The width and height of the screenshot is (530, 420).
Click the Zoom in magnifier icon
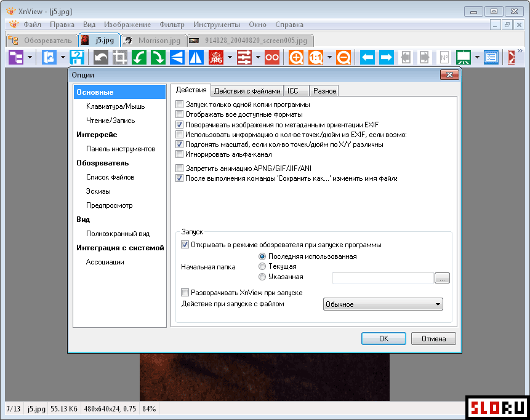pos(297,58)
